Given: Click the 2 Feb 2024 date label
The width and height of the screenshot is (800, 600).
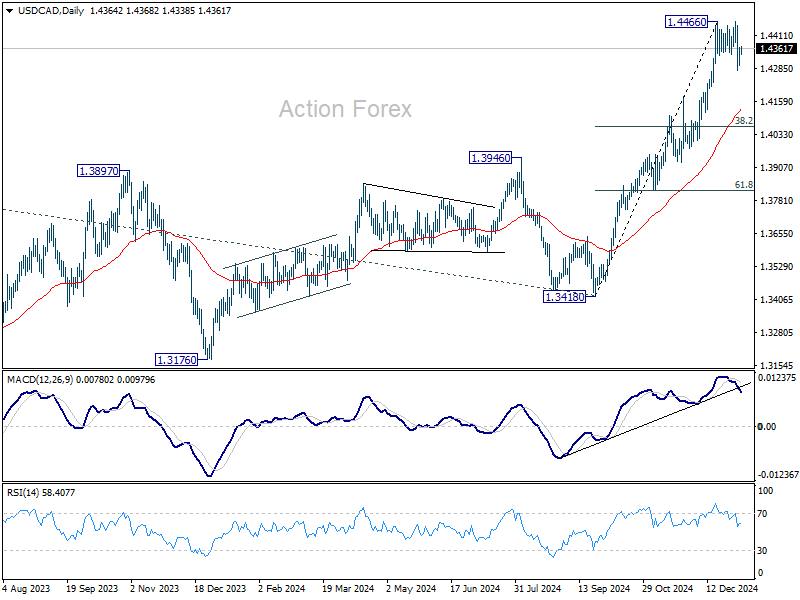Looking at the screenshot, I should pyautogui.click(x=282, y=589).
